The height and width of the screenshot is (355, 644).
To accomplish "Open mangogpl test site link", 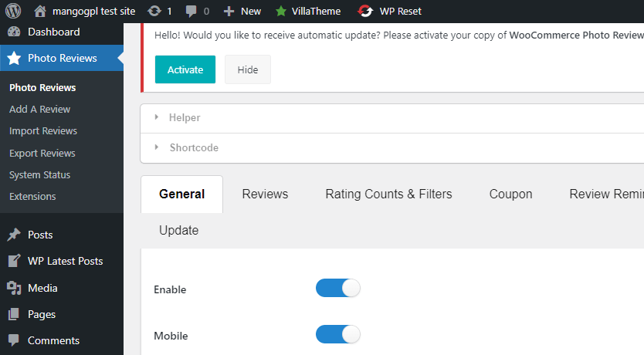I will (93, 12).
